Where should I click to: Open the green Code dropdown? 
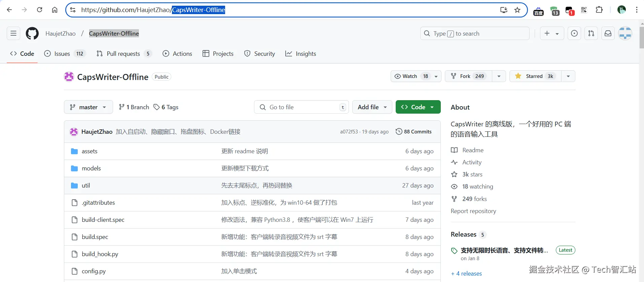tap(418, 107)
